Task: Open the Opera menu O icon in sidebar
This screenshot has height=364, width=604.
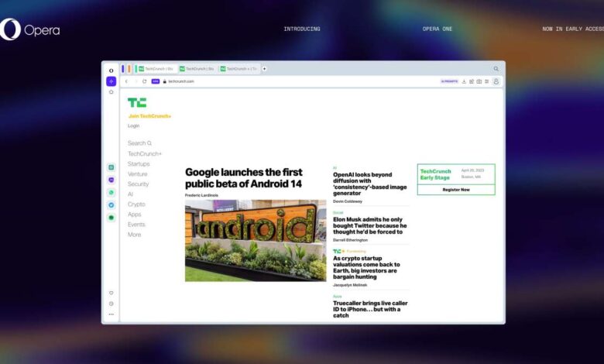Action: [111, 70]
